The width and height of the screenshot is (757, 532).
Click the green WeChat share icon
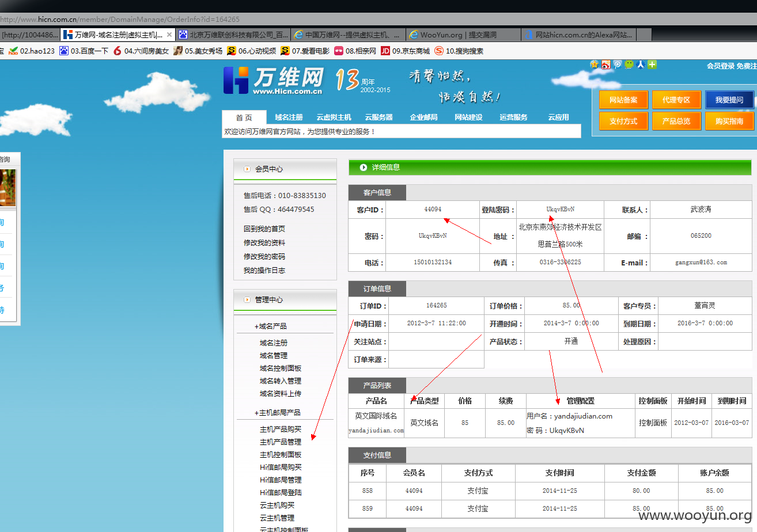point(629,64)
